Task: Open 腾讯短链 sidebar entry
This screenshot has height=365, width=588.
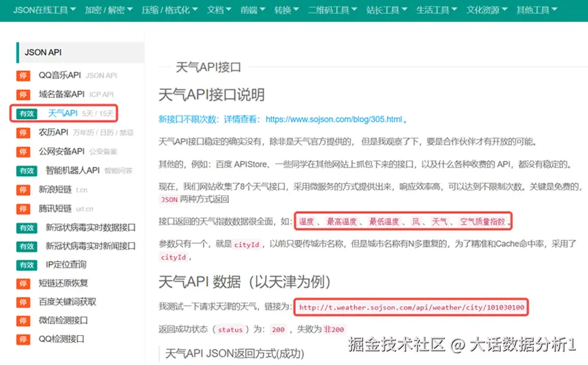Action: point(55,208)
